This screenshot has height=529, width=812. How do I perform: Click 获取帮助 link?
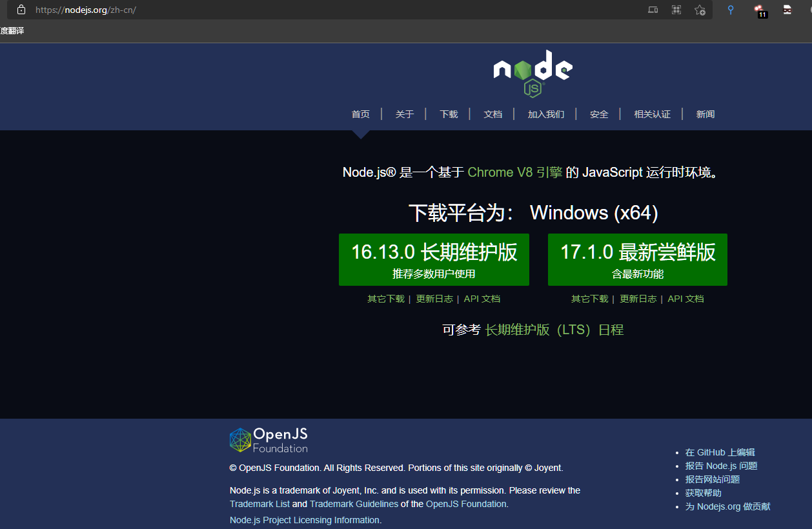703,493
